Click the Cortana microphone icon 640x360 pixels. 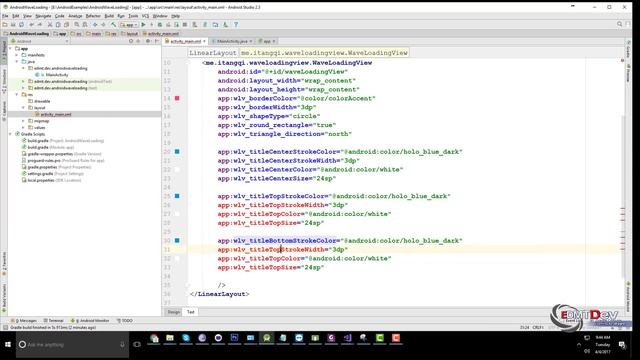(122, 345)
